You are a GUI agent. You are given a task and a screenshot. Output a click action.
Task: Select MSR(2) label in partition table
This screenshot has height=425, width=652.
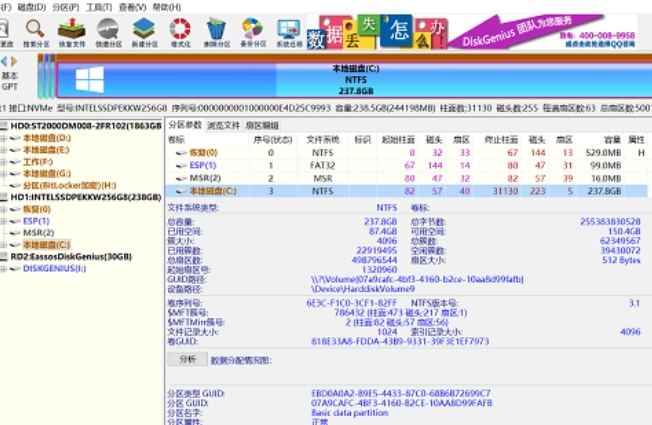point(205,178)
